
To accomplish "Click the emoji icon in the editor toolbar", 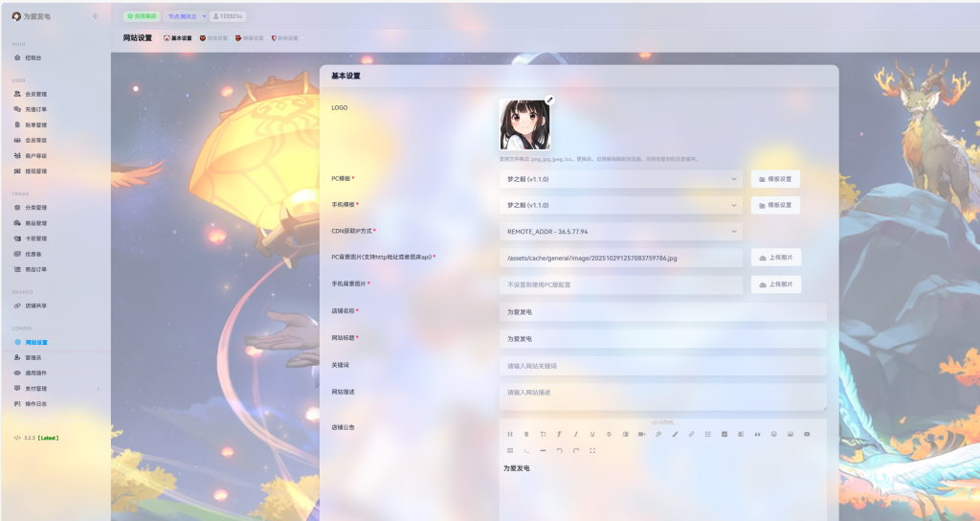I will pos(773,434).
